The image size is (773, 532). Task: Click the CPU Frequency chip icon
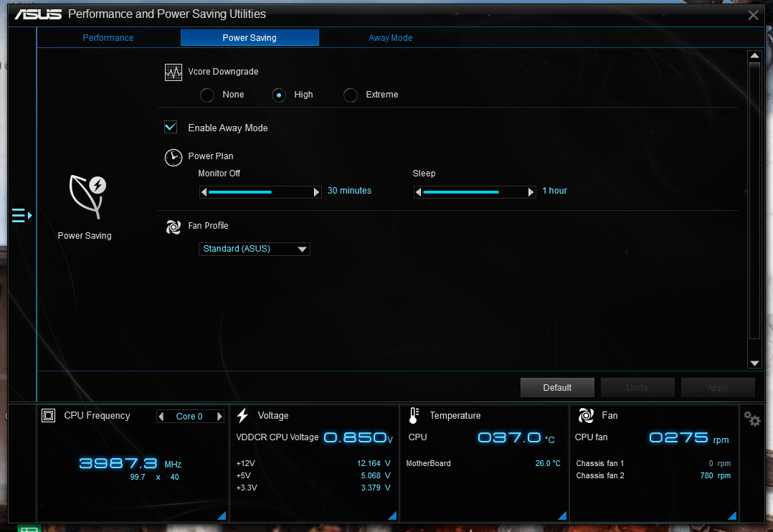pos(48,416)
